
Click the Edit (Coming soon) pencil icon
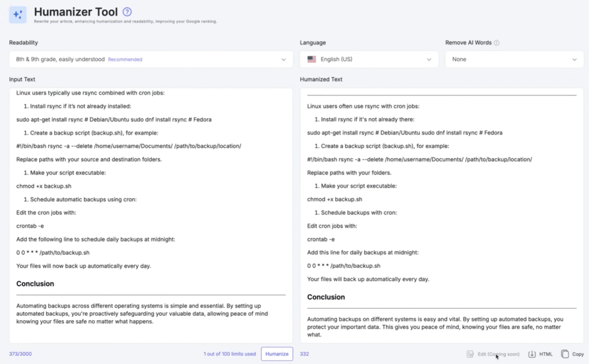(470, 354)
